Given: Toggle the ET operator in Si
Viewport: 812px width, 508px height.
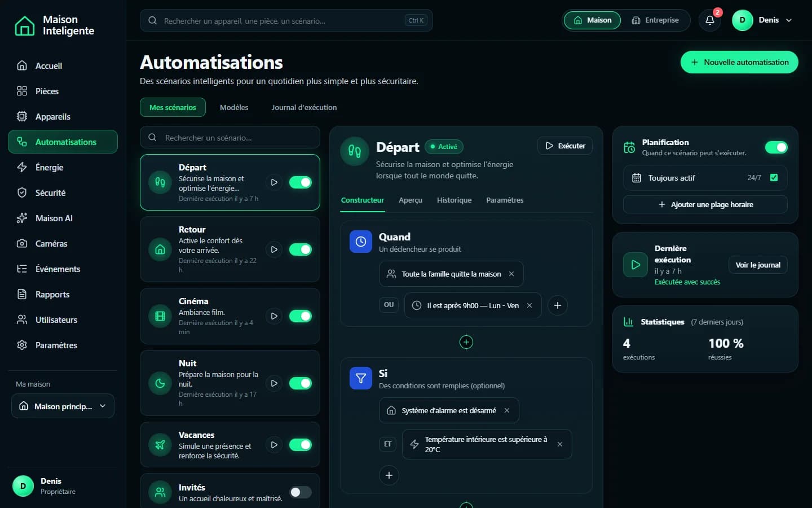Looking at the screenshot, I should click(x=388, y=444).
